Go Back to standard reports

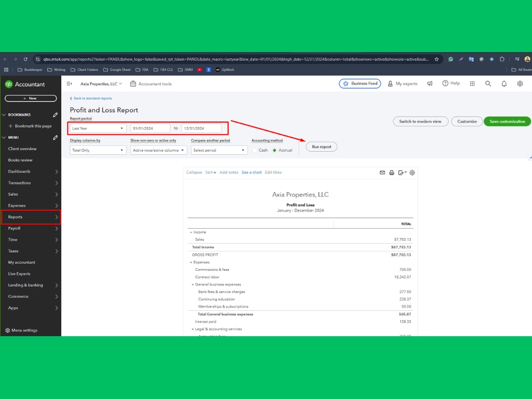90,98
